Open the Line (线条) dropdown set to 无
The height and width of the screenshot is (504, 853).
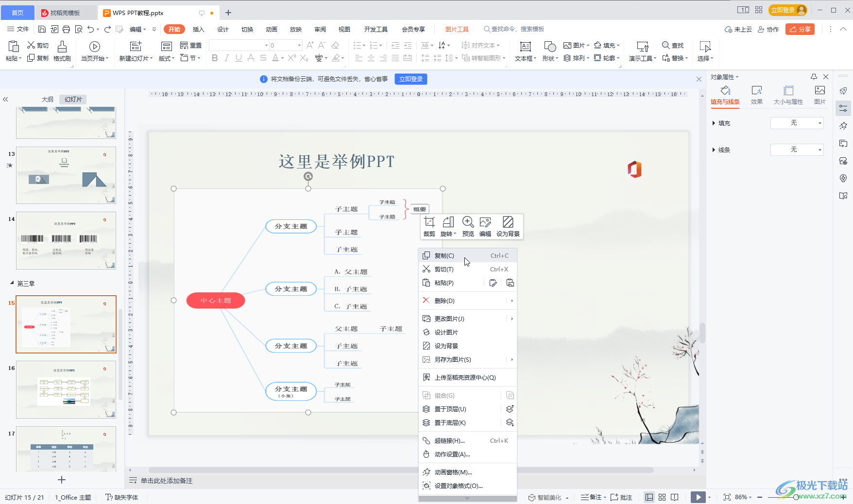797,150
